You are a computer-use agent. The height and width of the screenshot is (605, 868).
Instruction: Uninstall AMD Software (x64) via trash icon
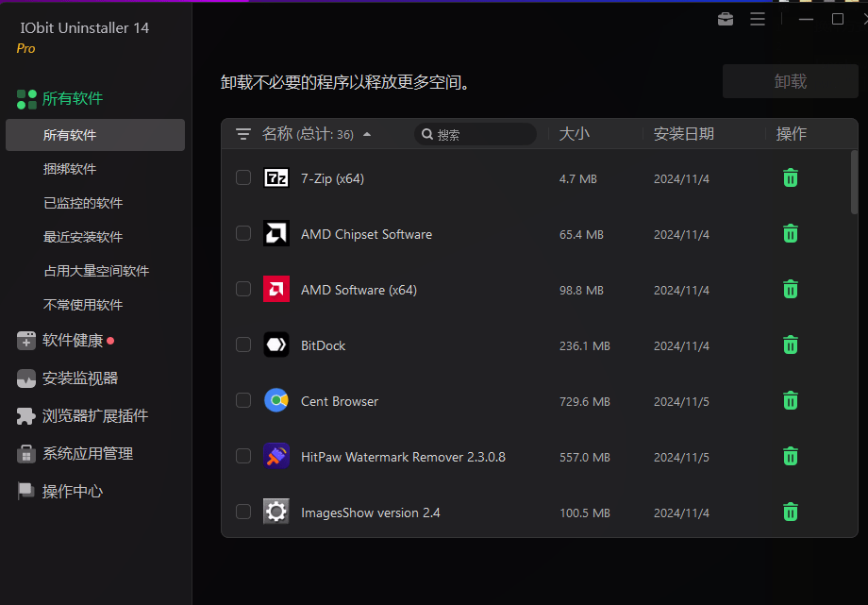791,289
